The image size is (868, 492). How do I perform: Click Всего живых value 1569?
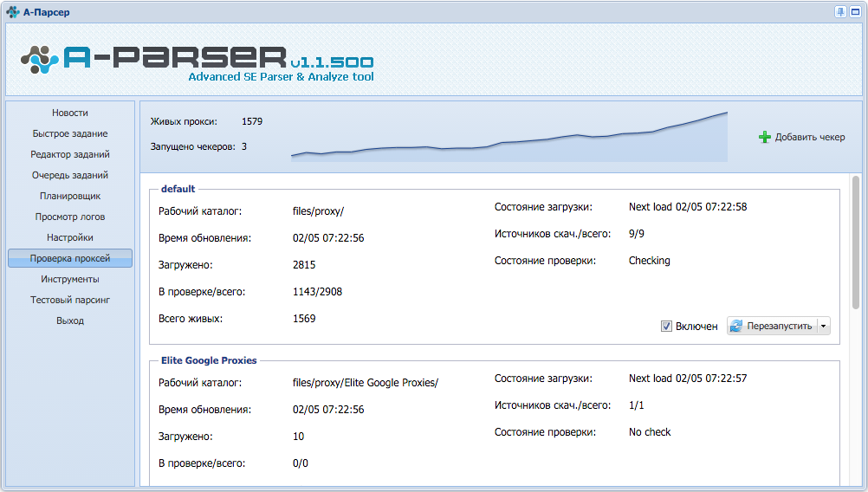coord(304,319)
